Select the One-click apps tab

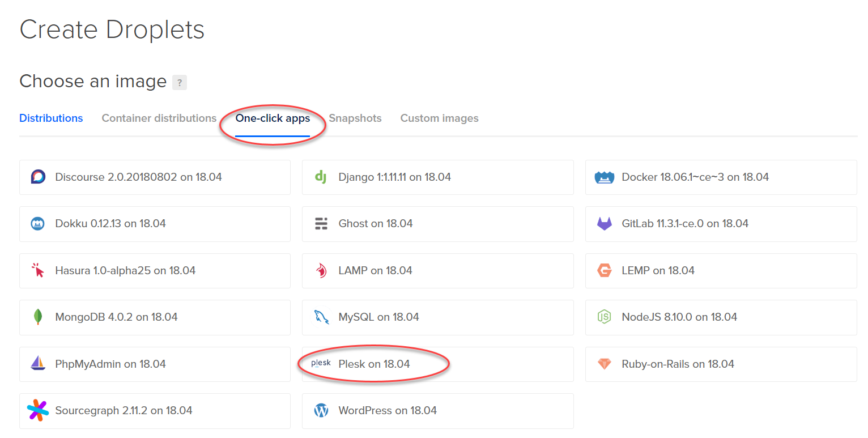[273, 118]
